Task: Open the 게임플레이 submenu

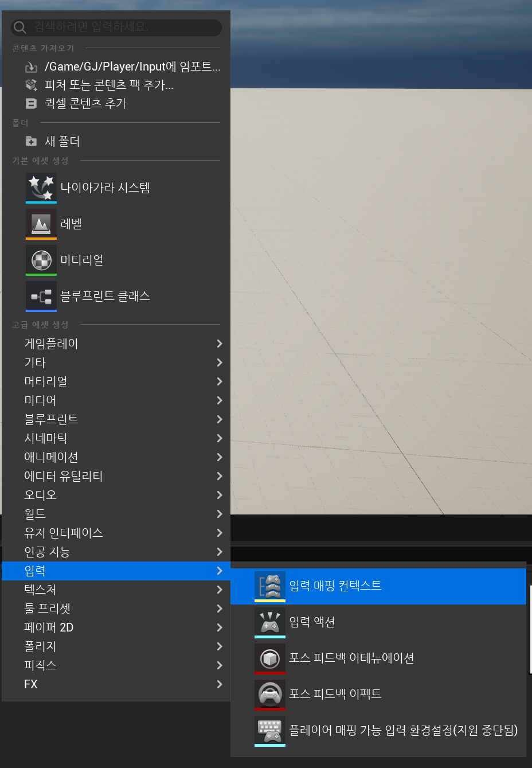Action: [x=116, y=344]
